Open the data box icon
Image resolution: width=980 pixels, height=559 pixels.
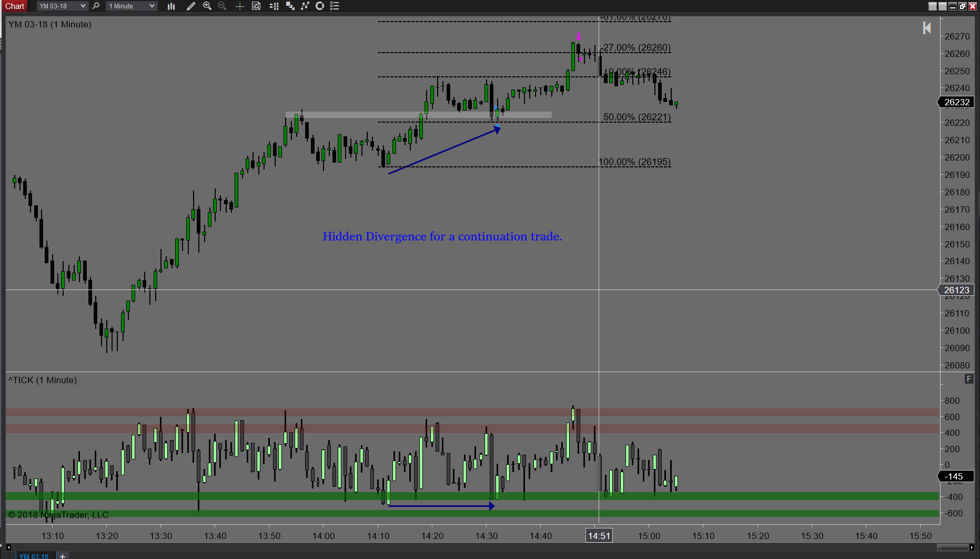pyautogui.click(x=256, y=6)
